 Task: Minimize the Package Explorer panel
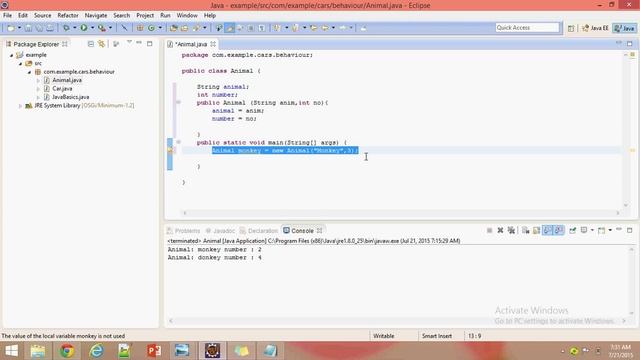pos(139,42)
